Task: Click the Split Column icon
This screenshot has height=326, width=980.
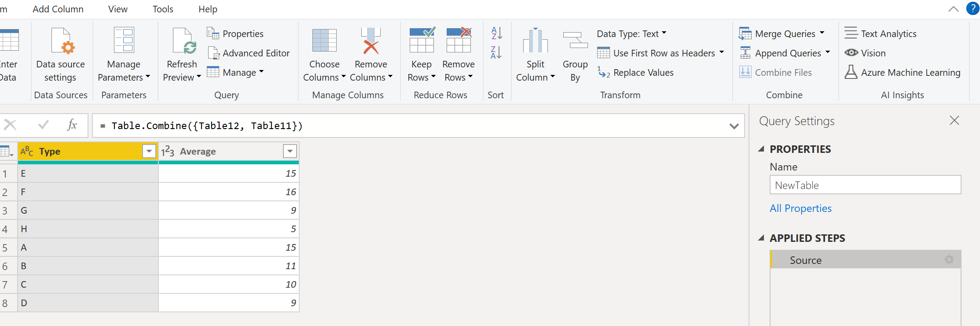Action: 536,40
